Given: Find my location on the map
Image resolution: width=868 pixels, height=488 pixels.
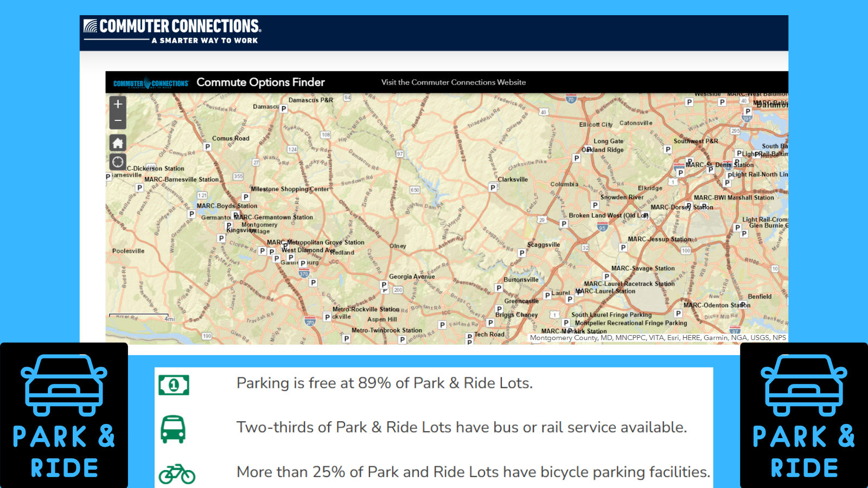Looking at the screenshot, I should (x=118, y=162).
